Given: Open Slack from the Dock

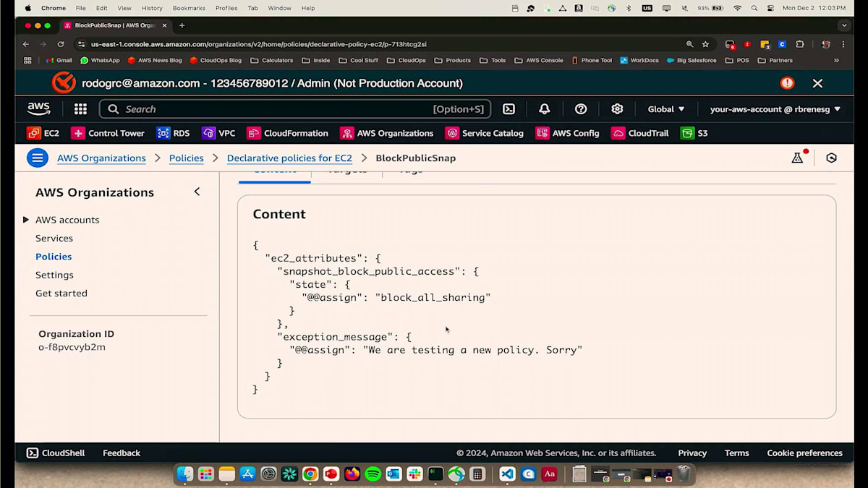Looking at the screenshot, I should click(414, 474).
